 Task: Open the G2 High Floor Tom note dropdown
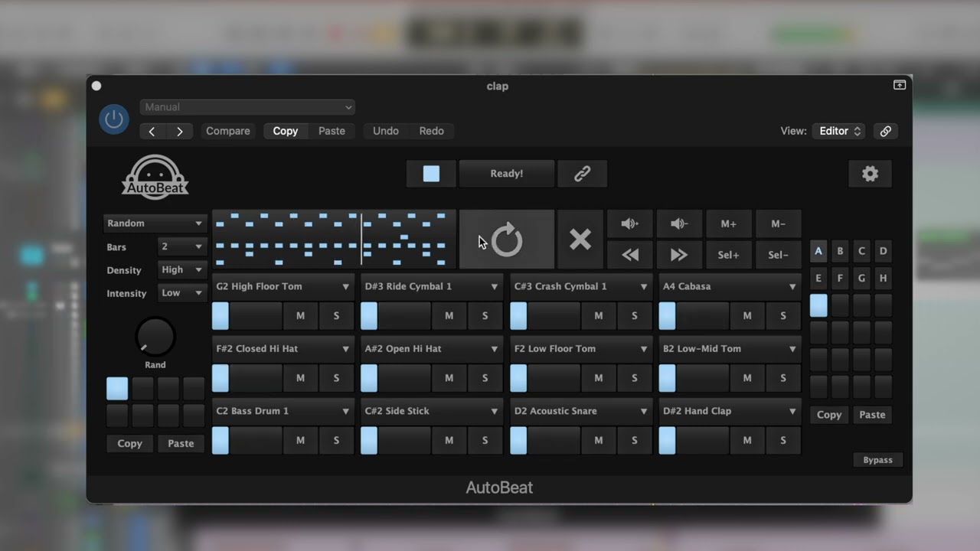pyautogui.click(x=283, y=286)
